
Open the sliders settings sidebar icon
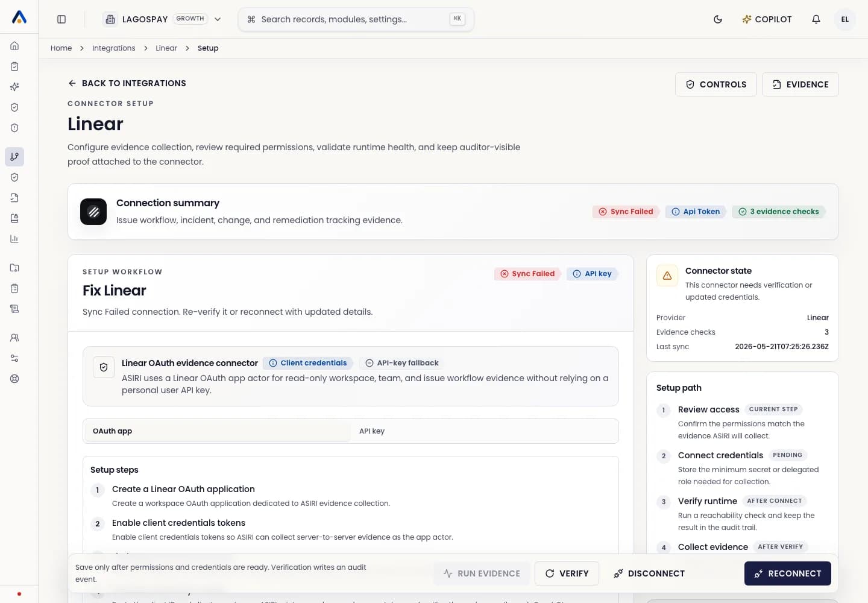click(14, 358)
